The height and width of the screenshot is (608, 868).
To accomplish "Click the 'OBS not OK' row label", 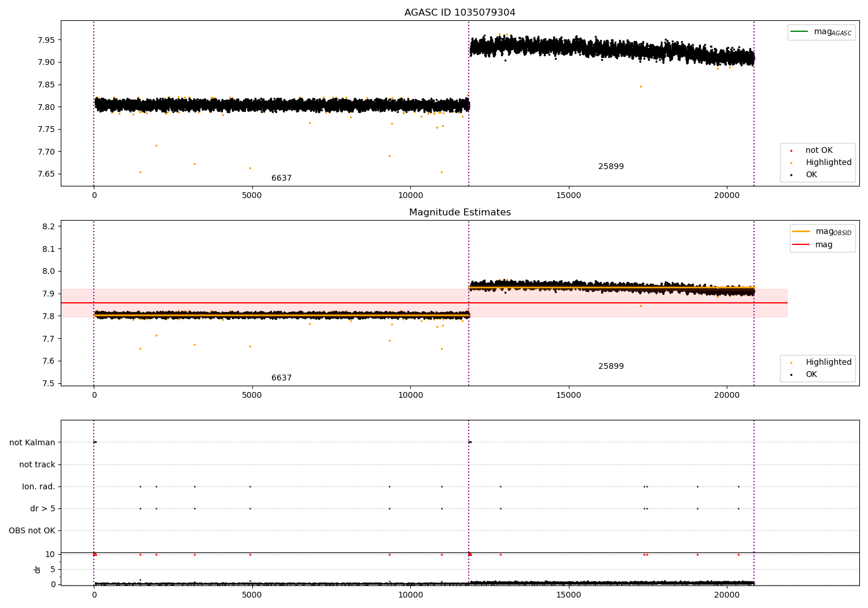I will pyautogui.click(x=32, y=531).
